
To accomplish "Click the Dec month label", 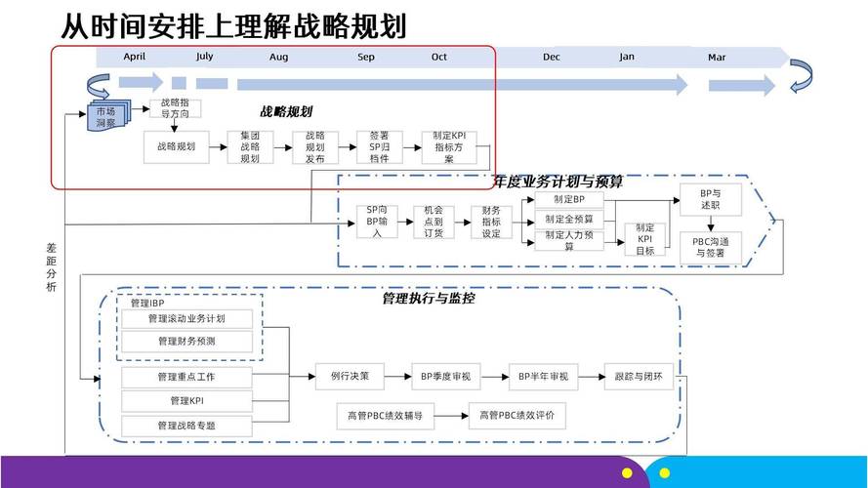I will pyautogui.click(x=552, y=57).
